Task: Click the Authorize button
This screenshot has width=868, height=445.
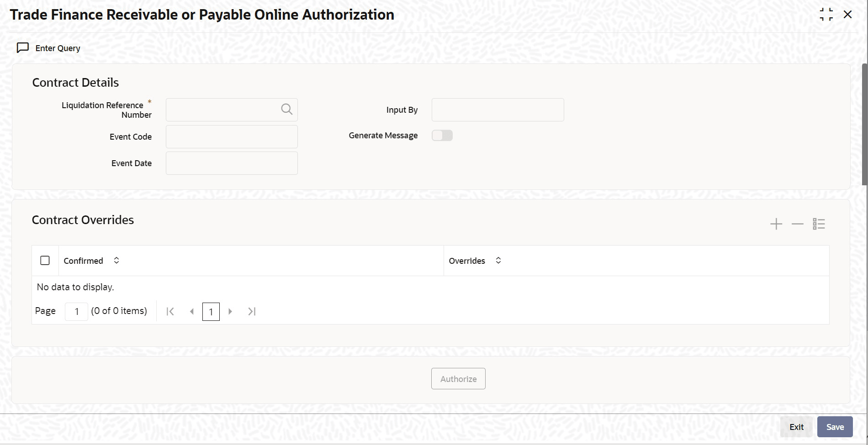Action: click(x=458, y=378)
